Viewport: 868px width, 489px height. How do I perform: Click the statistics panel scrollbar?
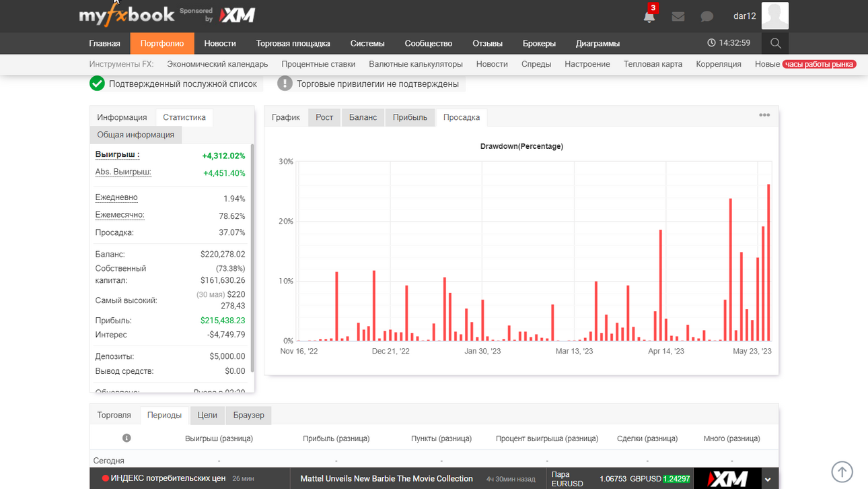(x=252, y=257)
